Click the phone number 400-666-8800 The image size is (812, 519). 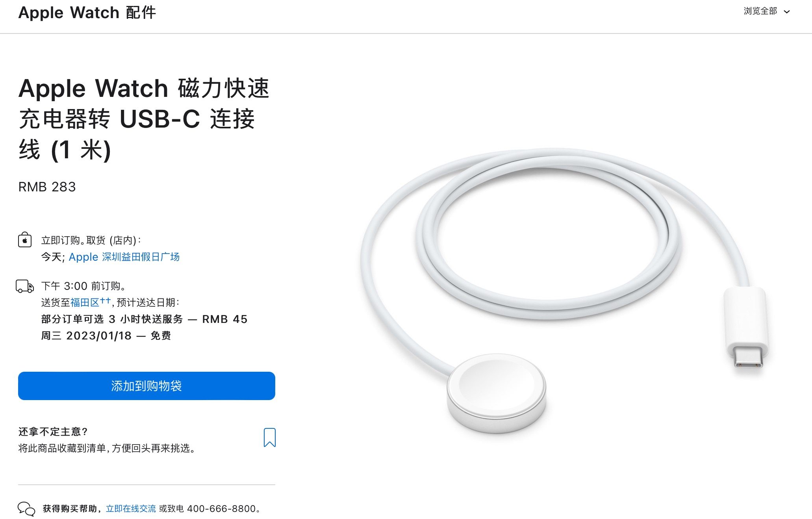coord(221,509)
